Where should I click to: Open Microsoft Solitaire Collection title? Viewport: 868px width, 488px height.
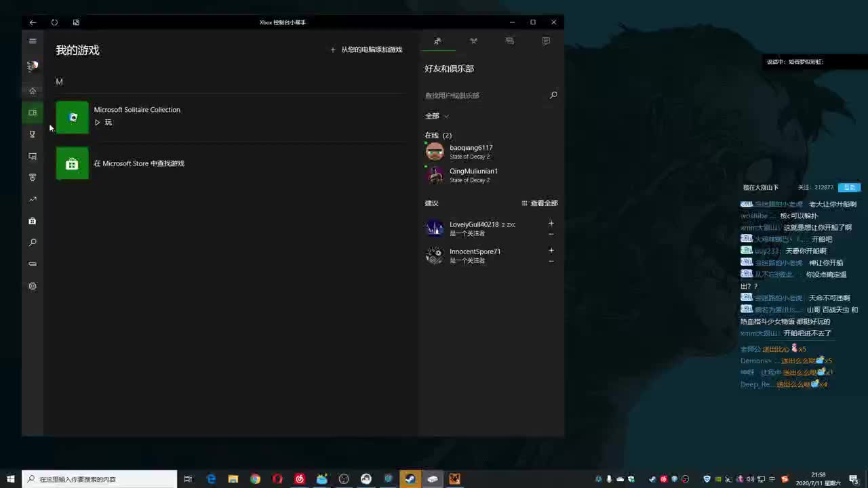coord(137,110)
